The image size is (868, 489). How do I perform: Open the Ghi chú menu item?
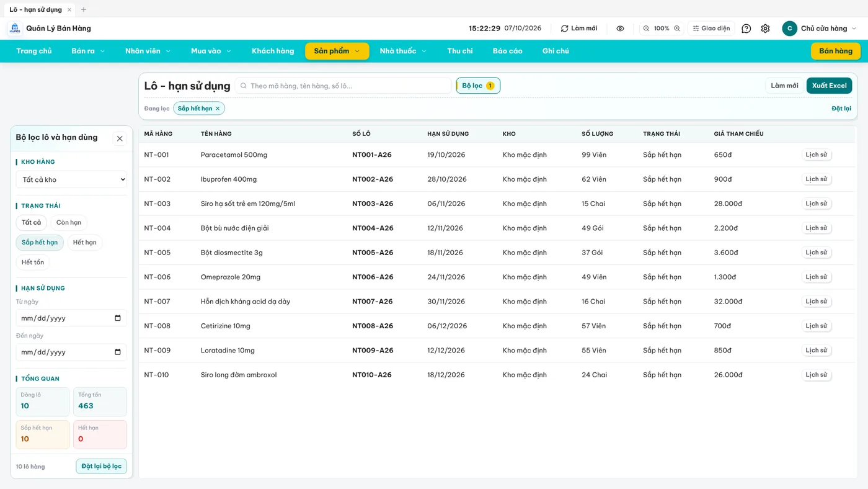(x=556, y=51)
